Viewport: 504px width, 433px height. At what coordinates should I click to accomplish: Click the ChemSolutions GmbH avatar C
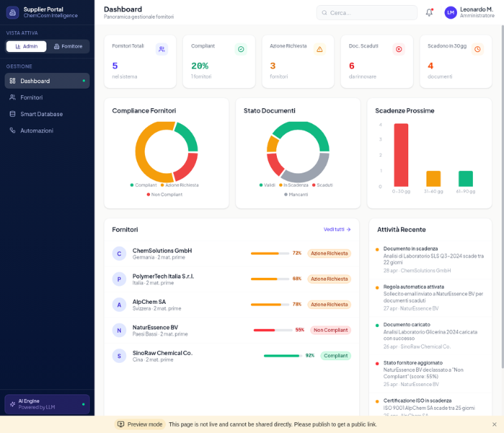[x=119, y=253]
